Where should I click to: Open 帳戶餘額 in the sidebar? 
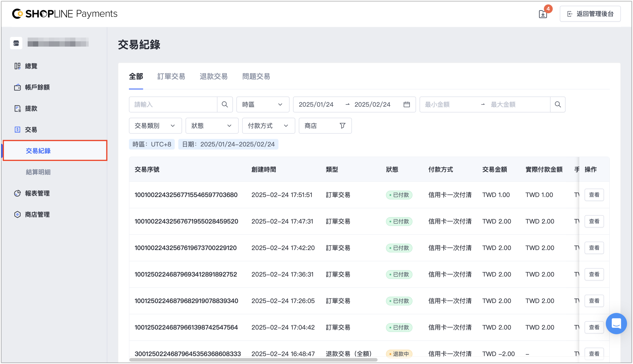[x=37, y=87]
